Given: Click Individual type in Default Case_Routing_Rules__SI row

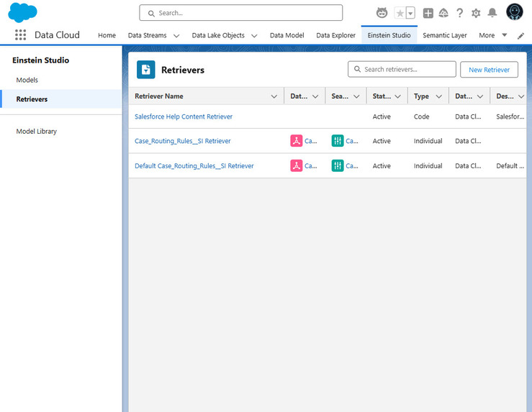Looking at the screenshot, I should pos(428,165).
